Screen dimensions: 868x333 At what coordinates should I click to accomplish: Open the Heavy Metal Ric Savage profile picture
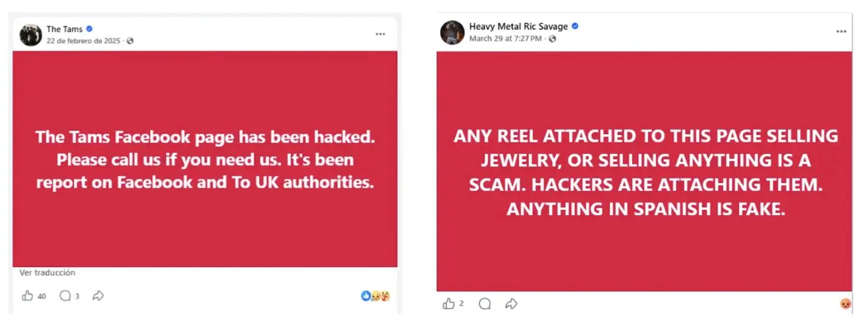coord(452,32)
